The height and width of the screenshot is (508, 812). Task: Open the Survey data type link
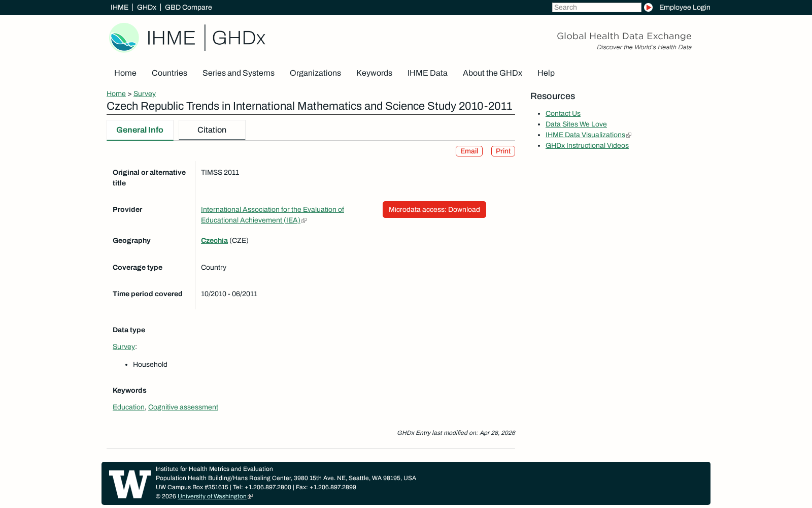[124, 346]
